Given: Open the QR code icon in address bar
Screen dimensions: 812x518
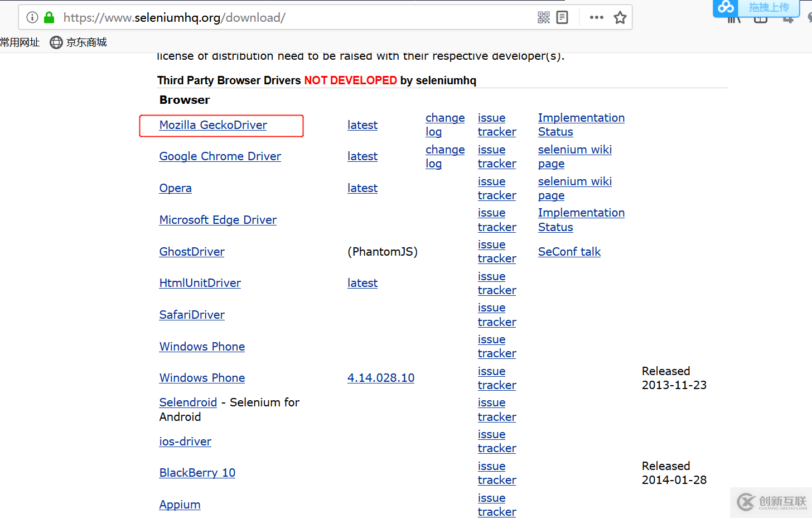Looking at the screenshot, I should click(x=544, y=17).
